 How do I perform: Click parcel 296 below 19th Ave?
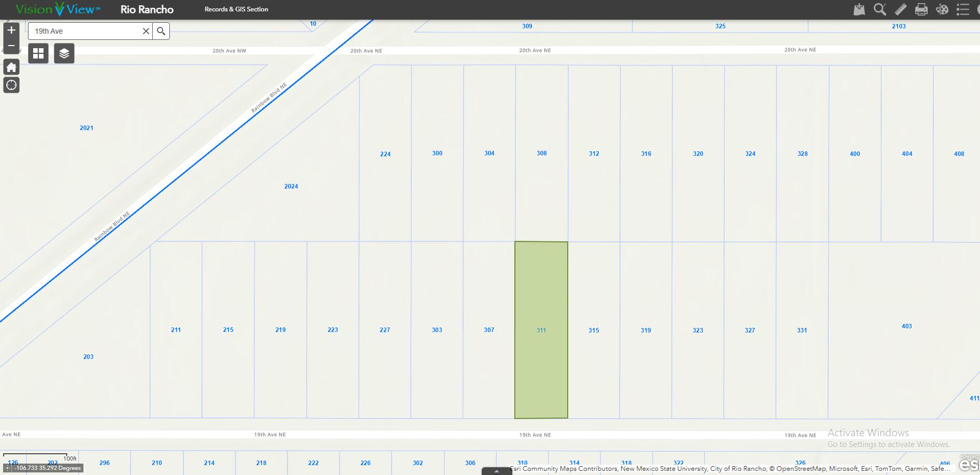(105, 463)
